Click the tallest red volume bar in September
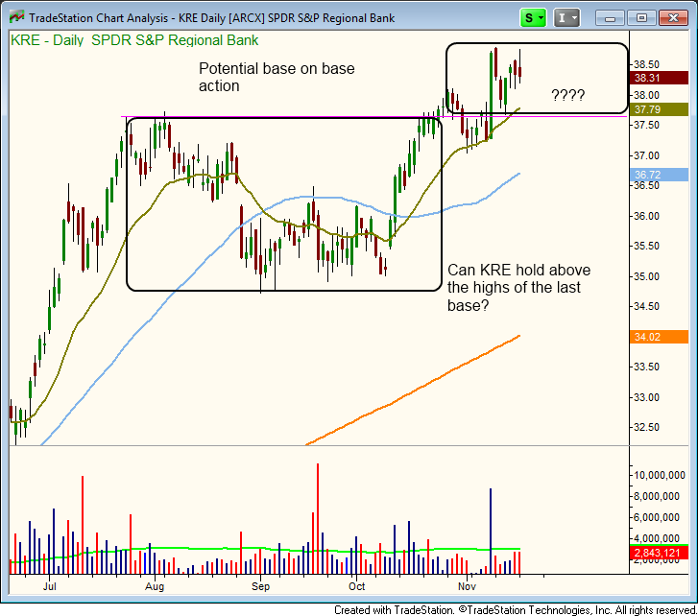 (318, 518)
